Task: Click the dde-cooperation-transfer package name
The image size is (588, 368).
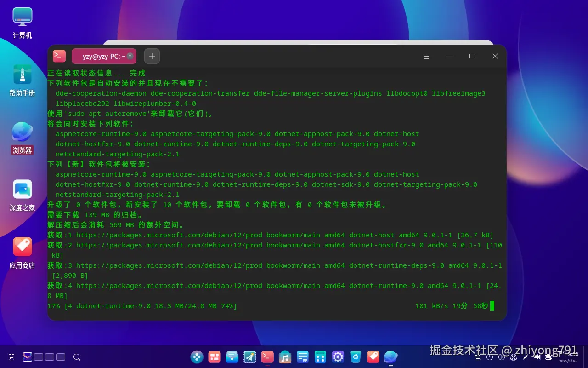Action: pos(200,93)
